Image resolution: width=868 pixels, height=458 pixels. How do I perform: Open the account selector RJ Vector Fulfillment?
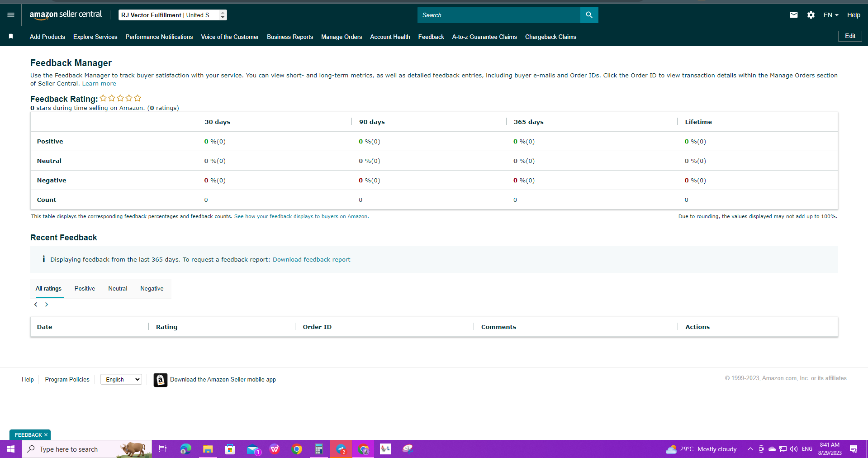tap(173, 15)
